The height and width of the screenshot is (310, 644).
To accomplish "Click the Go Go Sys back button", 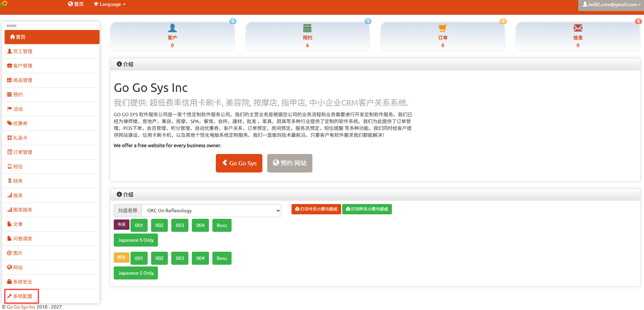I will 239,163.
